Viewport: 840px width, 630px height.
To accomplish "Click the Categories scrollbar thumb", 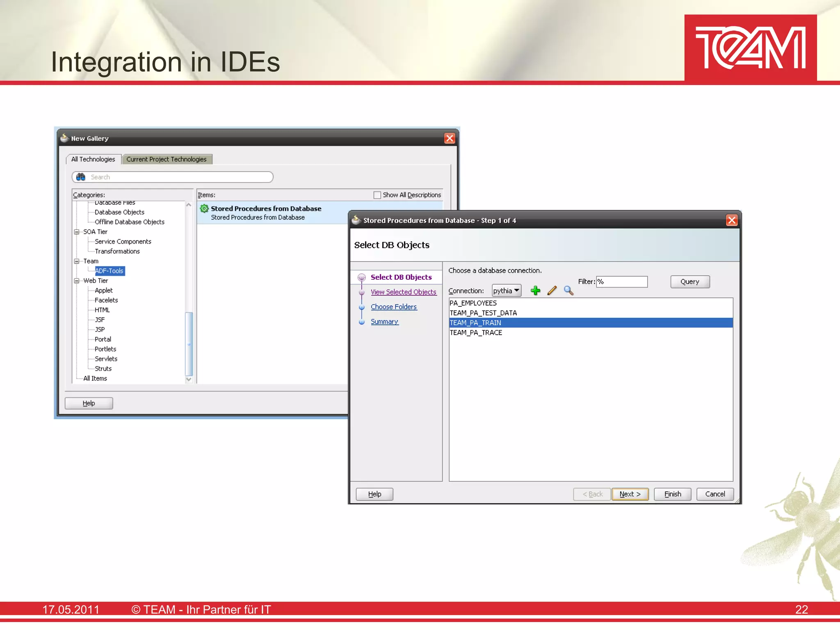I will pos(189,344).
